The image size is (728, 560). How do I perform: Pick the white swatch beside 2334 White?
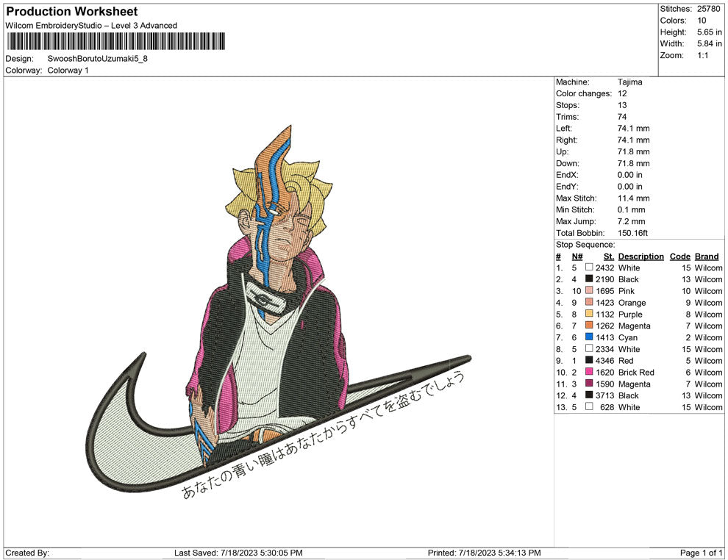tap(589, 348)
